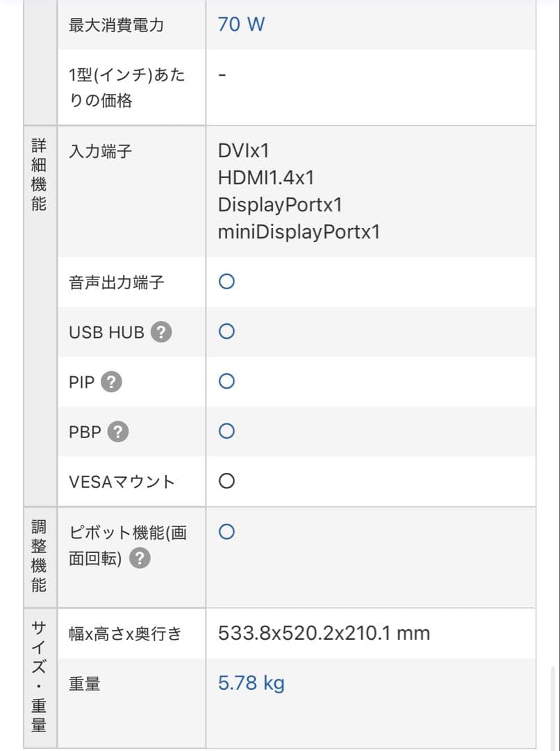Click the circle mark beside USB HUB
The height and width of the screenshot is (751, 560).
point(224,332)
